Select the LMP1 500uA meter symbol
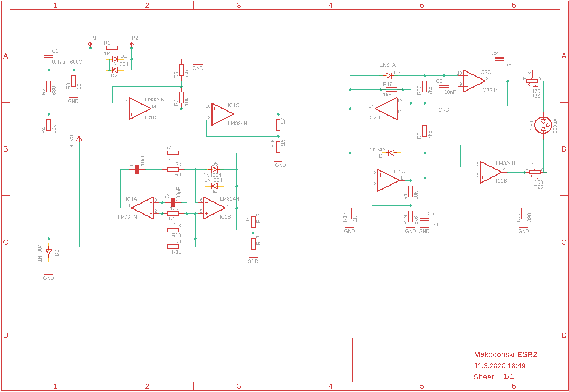This screenshot has width=569, height=392. point(543,125)
